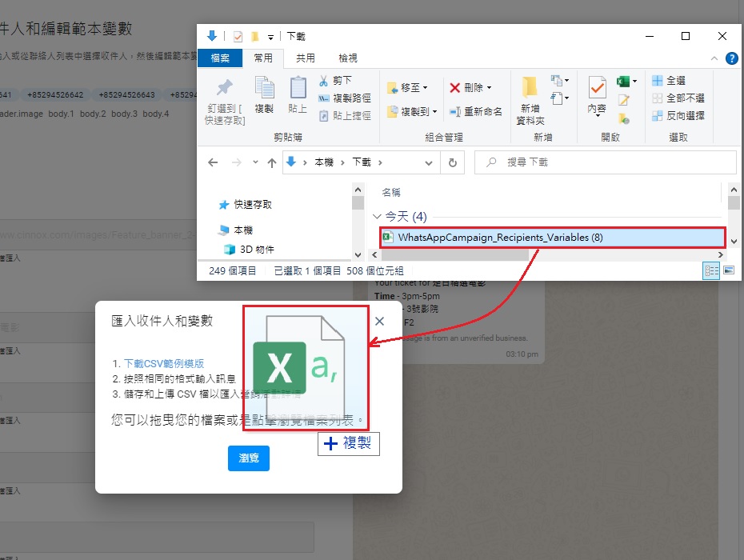Click the Search Downloads (搜尋 下載) field
The height and width of the screenshot is (560, 744).
[606, 162]
